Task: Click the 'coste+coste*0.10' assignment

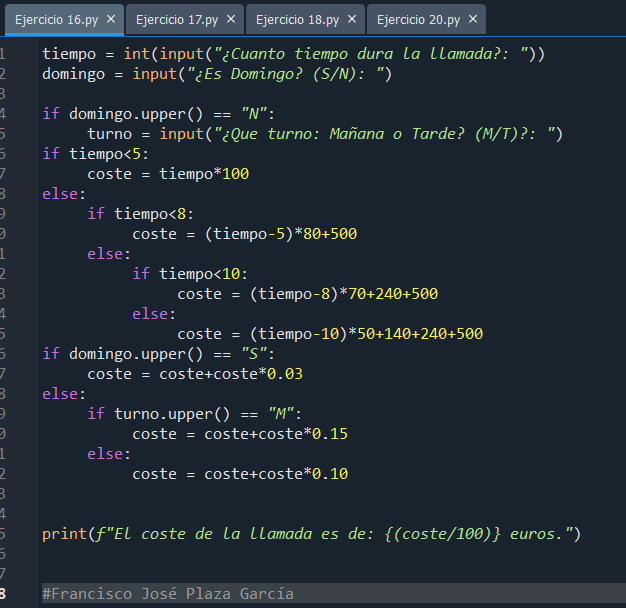Action: point(239,474)
